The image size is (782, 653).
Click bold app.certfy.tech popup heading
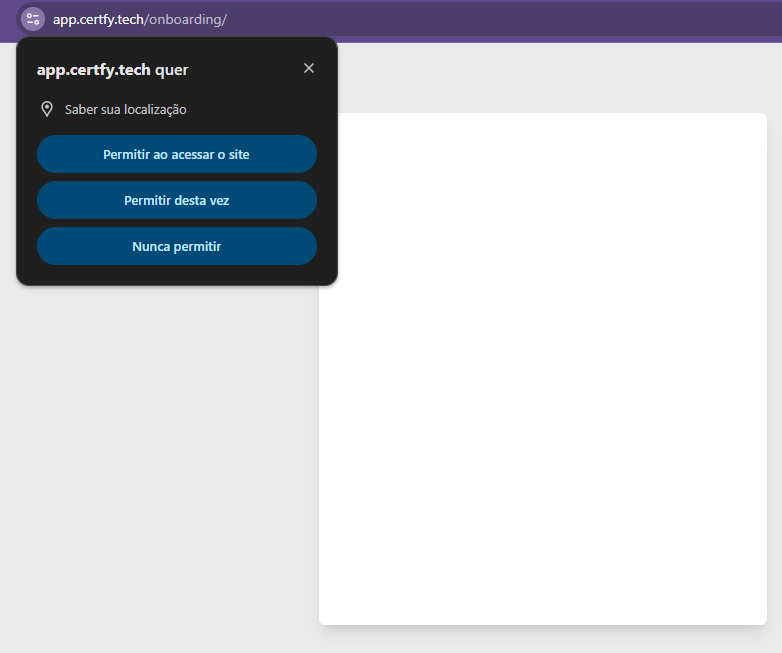tap(93, 70)
